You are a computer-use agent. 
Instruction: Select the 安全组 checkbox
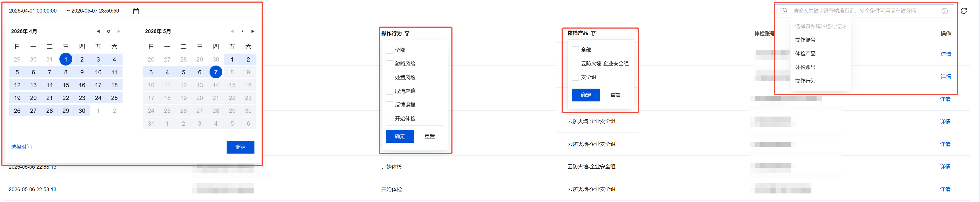575,77
